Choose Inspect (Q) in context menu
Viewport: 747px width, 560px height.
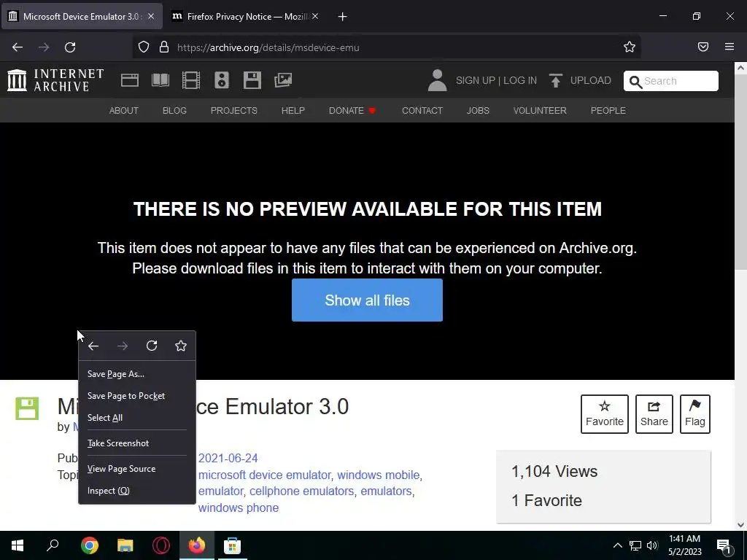point(137,491)
